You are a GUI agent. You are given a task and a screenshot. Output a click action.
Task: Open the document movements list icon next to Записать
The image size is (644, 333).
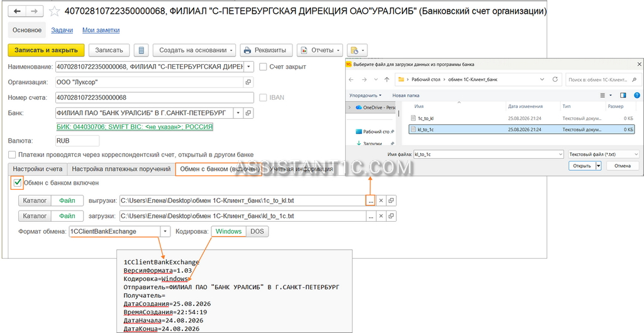142,50
